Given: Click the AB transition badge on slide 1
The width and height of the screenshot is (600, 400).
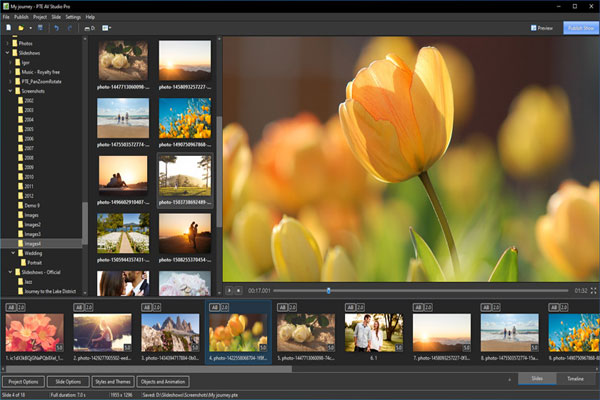Looking at the screenshot, I should [x=12, y=307].
